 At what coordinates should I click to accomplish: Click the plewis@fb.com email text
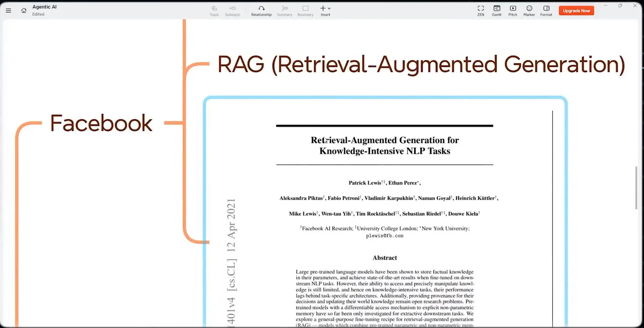[x=385, y=236]
